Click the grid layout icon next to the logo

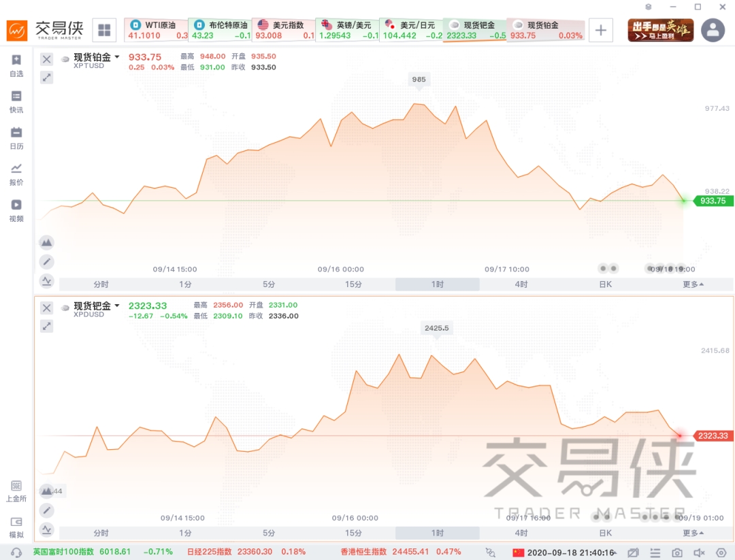104,31
